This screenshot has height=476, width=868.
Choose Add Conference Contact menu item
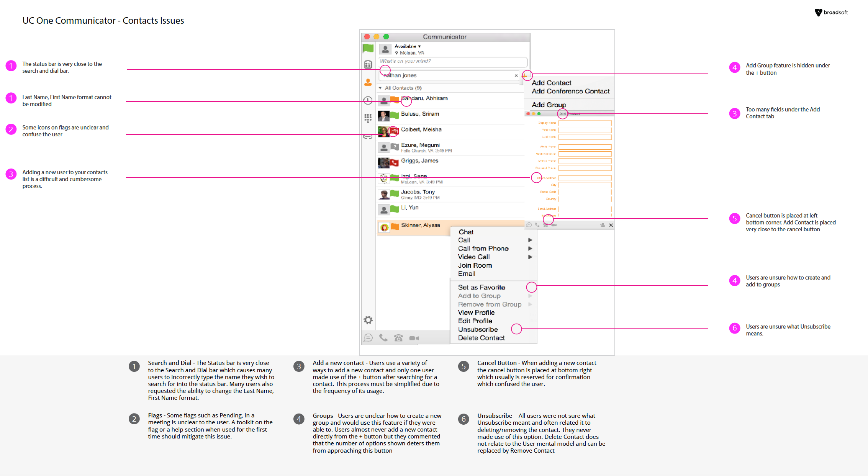571,91
